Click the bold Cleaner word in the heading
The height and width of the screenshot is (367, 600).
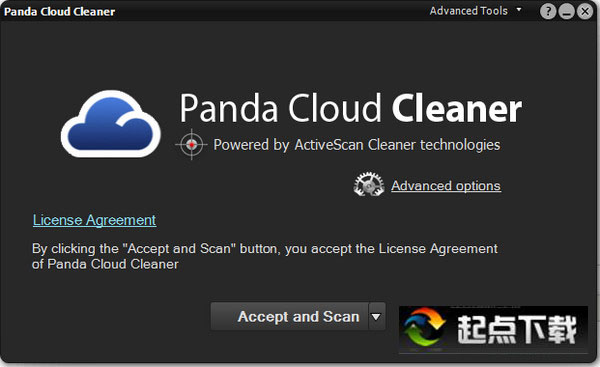coord(457,108)
